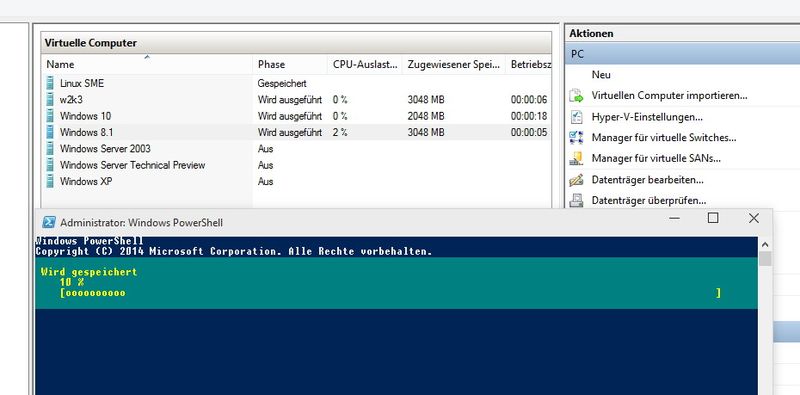This screenshot has height=395, width=800.
Task: Click the PowerShell window title icon
Action: [49, 223]
